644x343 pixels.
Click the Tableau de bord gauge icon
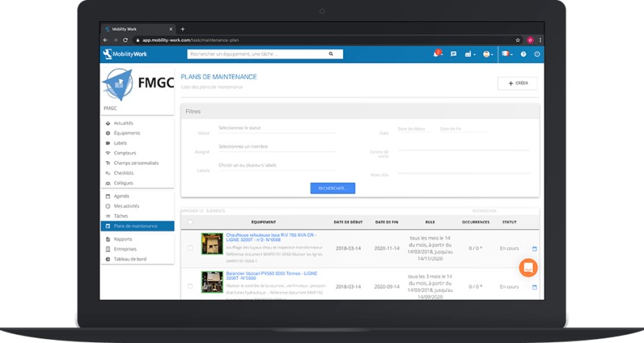(108, 259)
